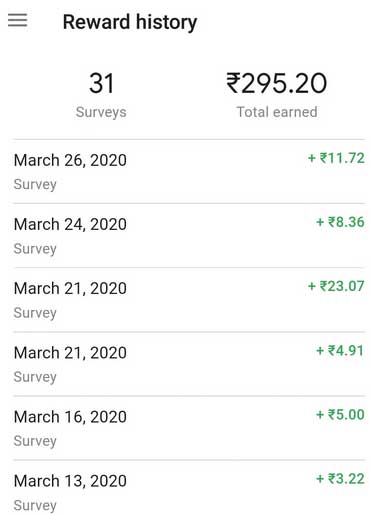Tap the +₹5.00 reward amount
The image size is (370, 514).
(340, 415)
